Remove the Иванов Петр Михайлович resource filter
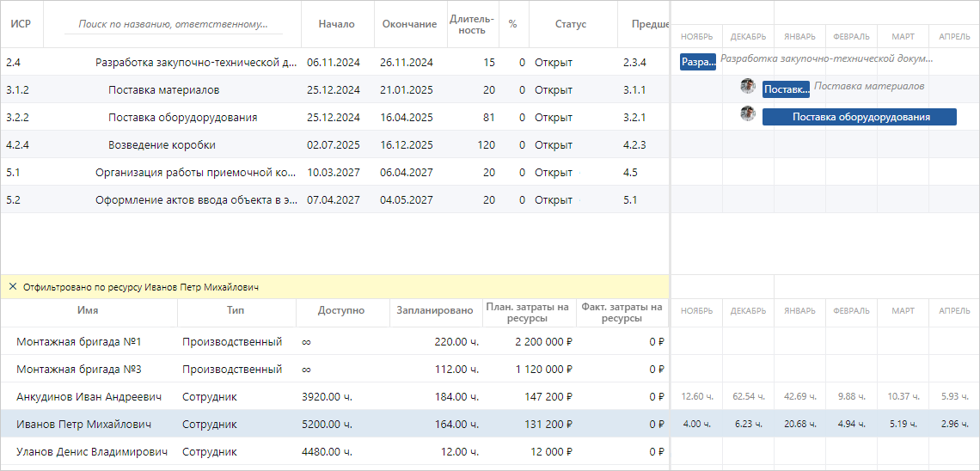Image resolution: width=980 pixels, height=471 pixels. [12, 287]
